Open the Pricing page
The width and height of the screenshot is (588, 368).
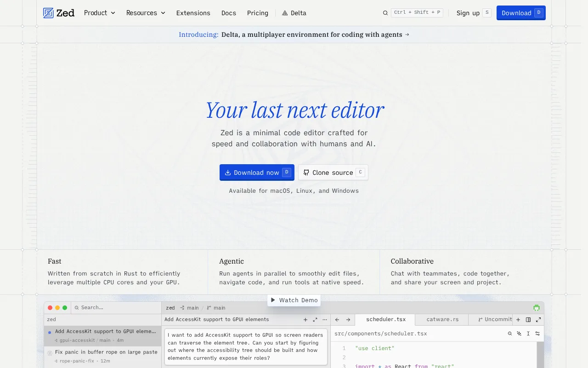point(258,13)
